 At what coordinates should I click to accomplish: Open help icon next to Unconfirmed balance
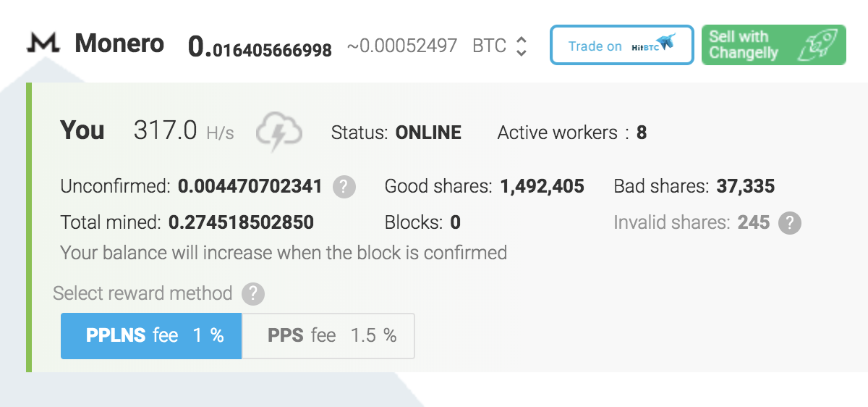[x=344, y=187]
